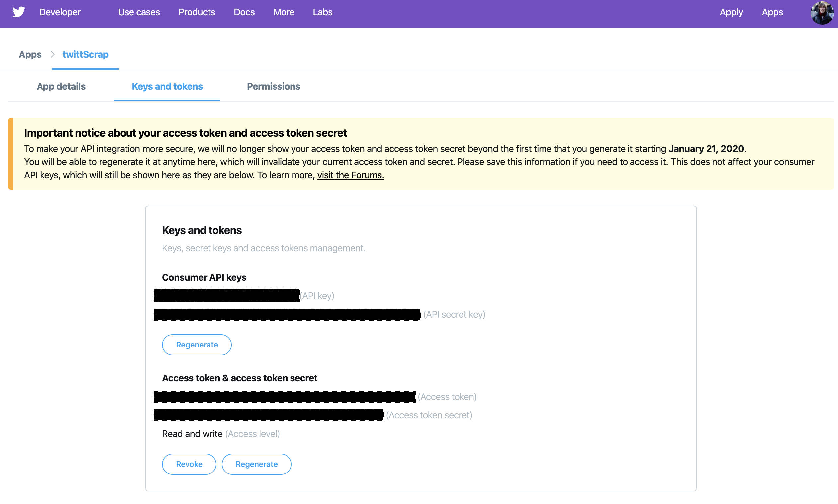Switch to the Permissions tab
This screenshot has width=838, height=504.
pyautogui.click(x=273, y=86)
